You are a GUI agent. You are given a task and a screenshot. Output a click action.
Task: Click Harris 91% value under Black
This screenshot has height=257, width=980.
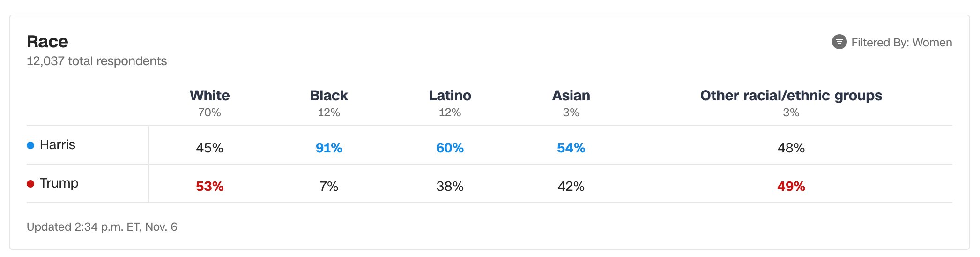329,148
